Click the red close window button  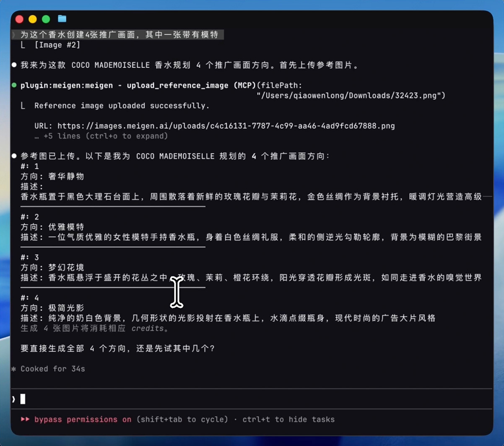(x=19, y=19)
